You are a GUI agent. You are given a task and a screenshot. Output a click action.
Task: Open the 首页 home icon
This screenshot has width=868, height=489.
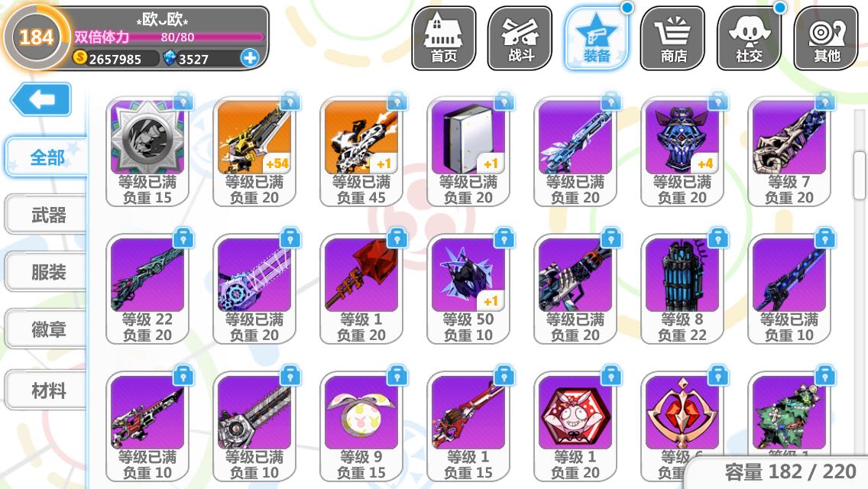[443, 38]
